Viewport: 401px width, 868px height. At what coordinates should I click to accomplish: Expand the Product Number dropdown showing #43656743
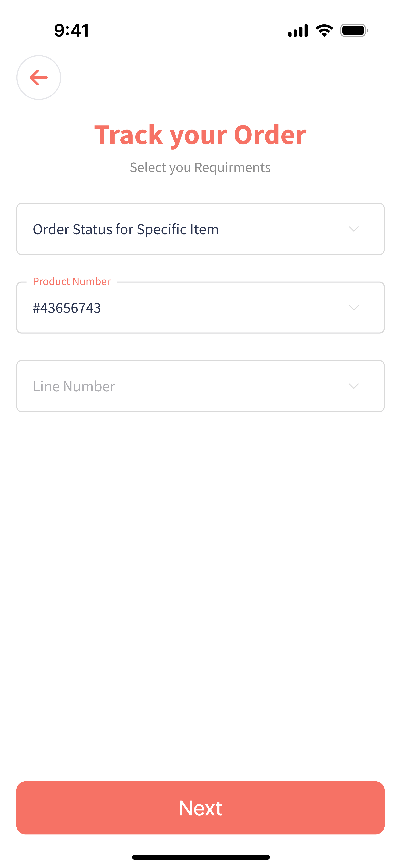point(200,308)
